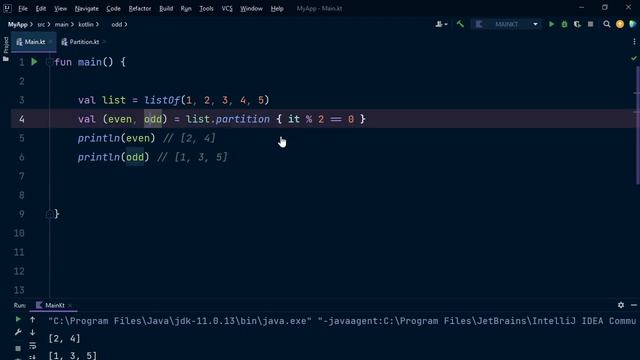Open the JetBrains Toolbox colorful icon
640x360 pixels.
[633, 24]
